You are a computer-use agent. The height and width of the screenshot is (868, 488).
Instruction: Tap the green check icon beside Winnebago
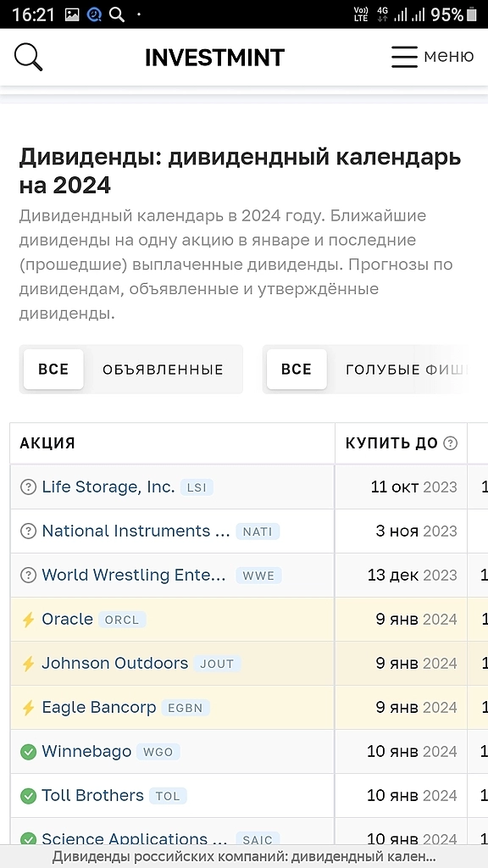[29, 751]
